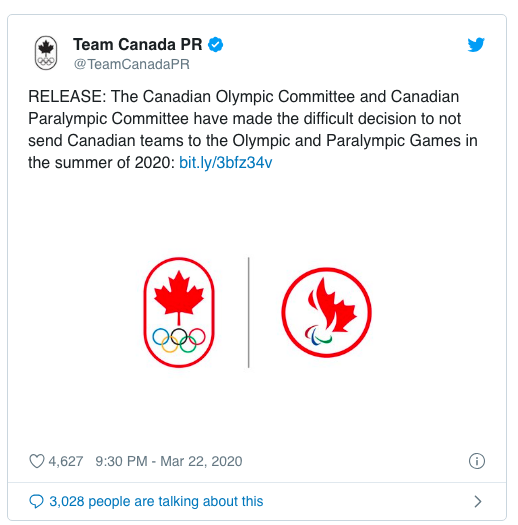
Task: Click the blue verified badge
Action: tap(216, 45)
